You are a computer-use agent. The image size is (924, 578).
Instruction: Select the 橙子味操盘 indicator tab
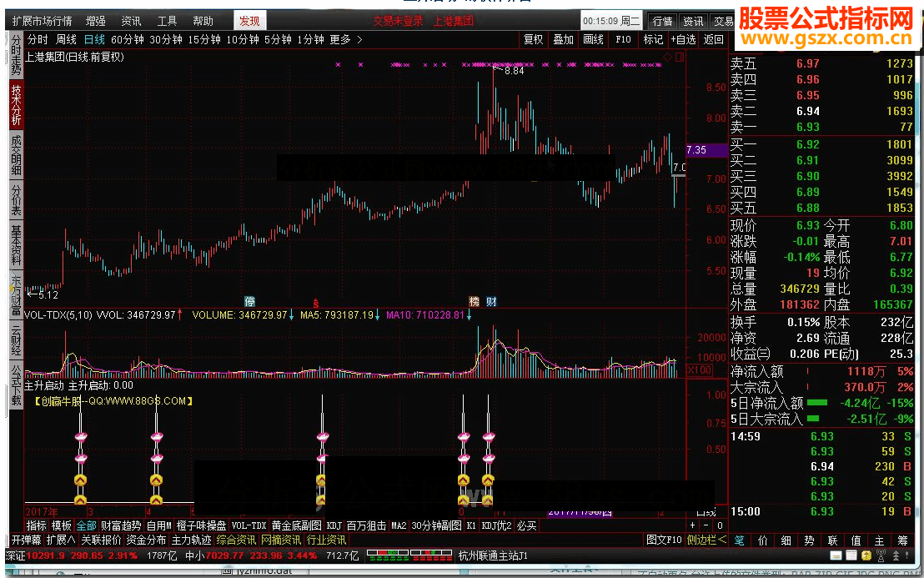[x=202, y=525]
